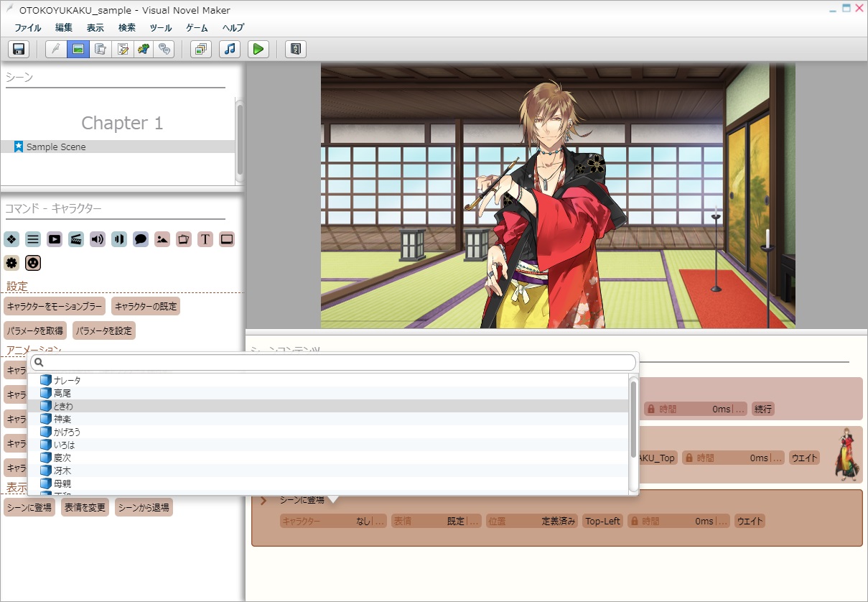Select the gear settings command category icon
This screenshot has width=868, height=602.
pos(11,263)
